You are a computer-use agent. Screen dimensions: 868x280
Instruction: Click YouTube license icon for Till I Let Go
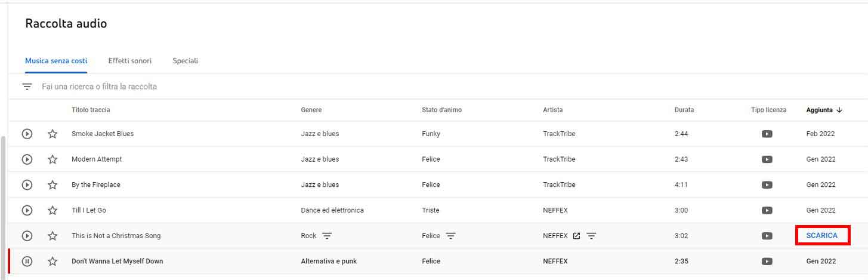[x=768, y=210]
